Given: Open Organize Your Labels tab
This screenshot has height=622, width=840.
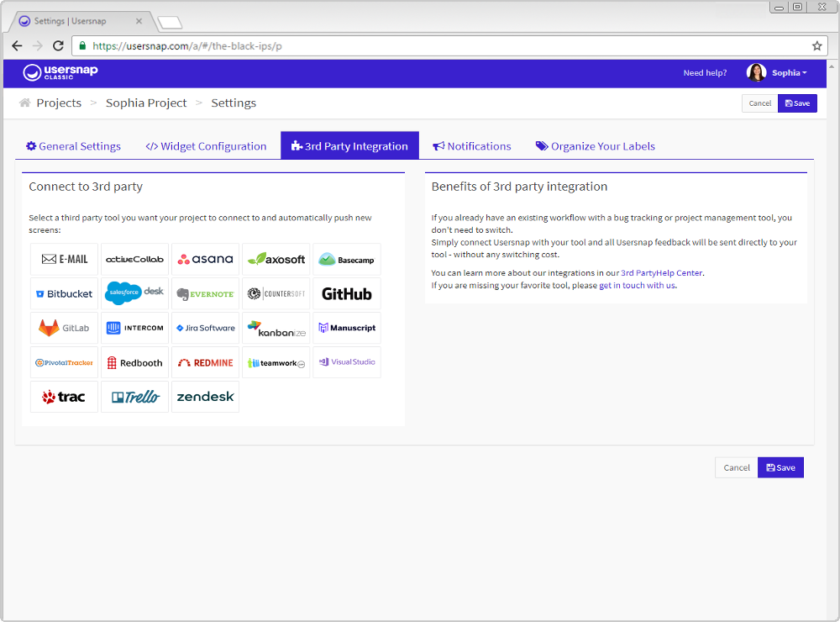Looking at the screenshot, I should click(596, 146).
